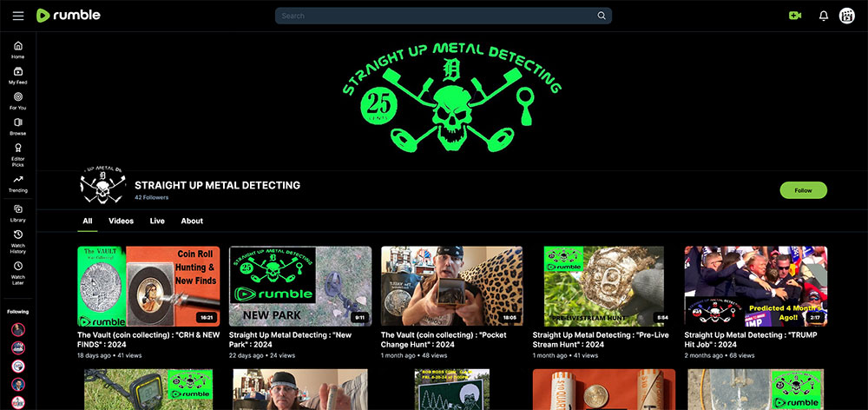Click the channel skull avatar

click(102, 184)
